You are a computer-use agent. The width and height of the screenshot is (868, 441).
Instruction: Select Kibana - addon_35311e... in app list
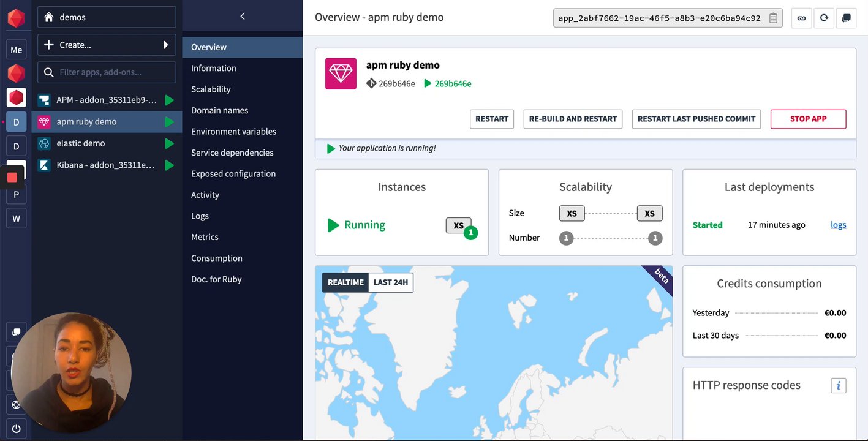click(107, 165)
